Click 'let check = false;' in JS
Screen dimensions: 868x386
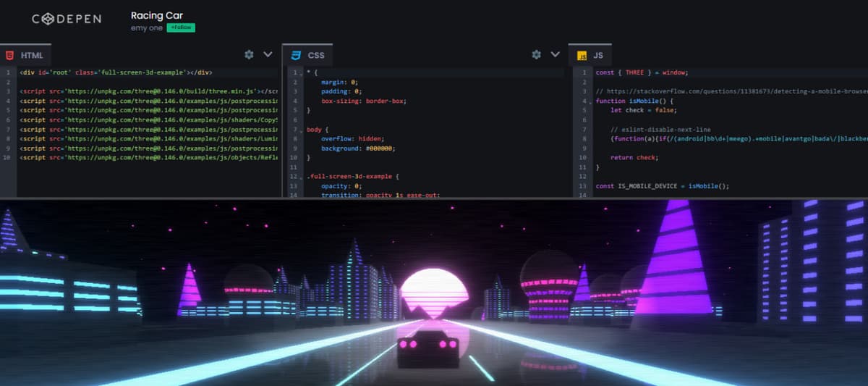point(642,111)
